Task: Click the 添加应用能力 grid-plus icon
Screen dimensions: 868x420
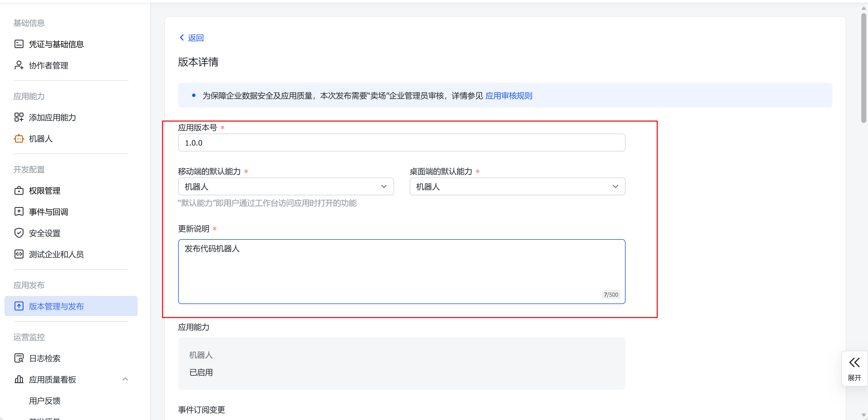Action: point(19,117)
